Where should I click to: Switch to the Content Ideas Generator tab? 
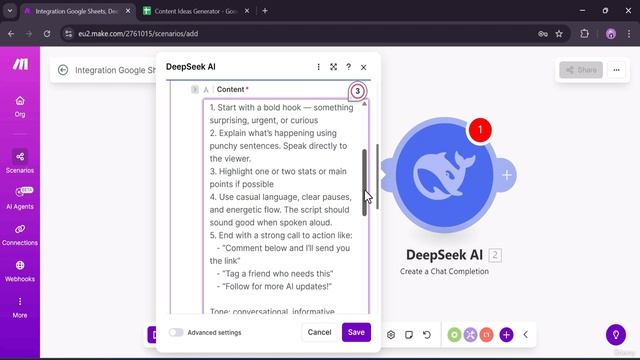click(196, 11)
